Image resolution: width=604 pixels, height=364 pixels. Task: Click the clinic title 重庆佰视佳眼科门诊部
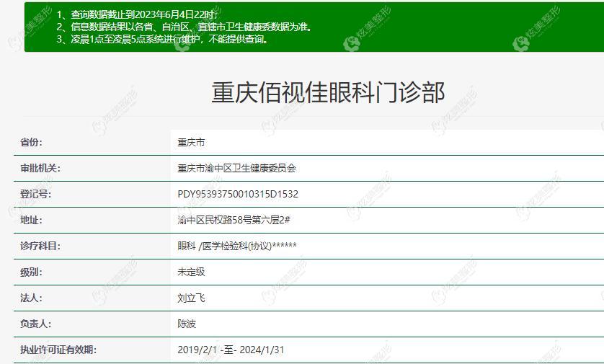point(328,92)
